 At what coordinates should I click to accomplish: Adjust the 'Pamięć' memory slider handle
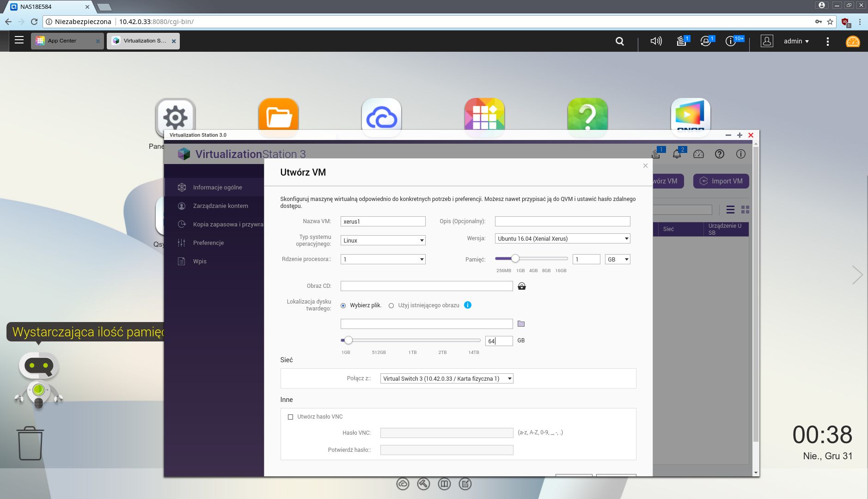pos(515,259)
